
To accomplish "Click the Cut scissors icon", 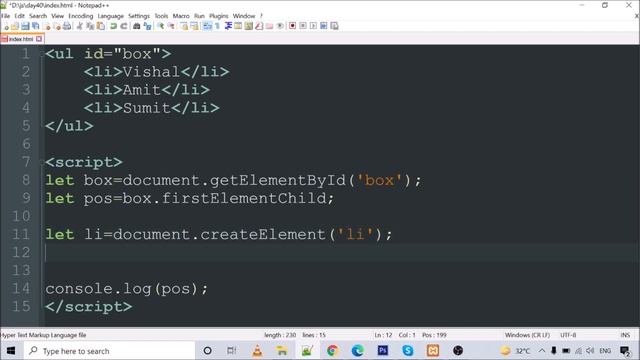I will (80, 26).
